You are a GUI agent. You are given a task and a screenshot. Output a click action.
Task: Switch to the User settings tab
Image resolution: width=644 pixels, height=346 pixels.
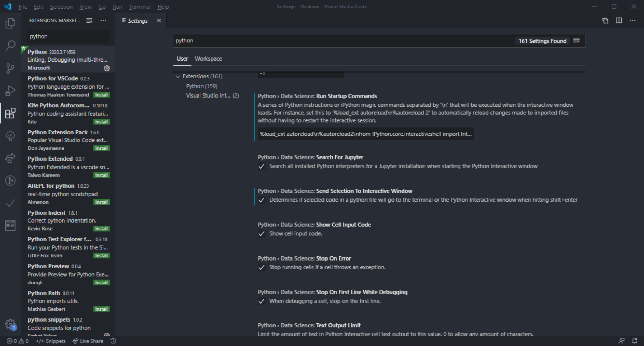(x=182, y=59)
